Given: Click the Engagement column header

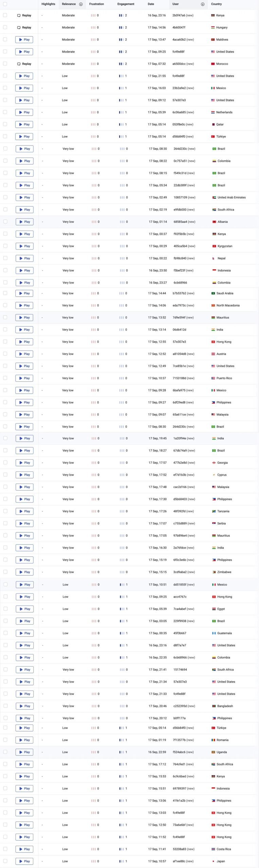Looking at the screenshot, I should click(x=126, y=4).
